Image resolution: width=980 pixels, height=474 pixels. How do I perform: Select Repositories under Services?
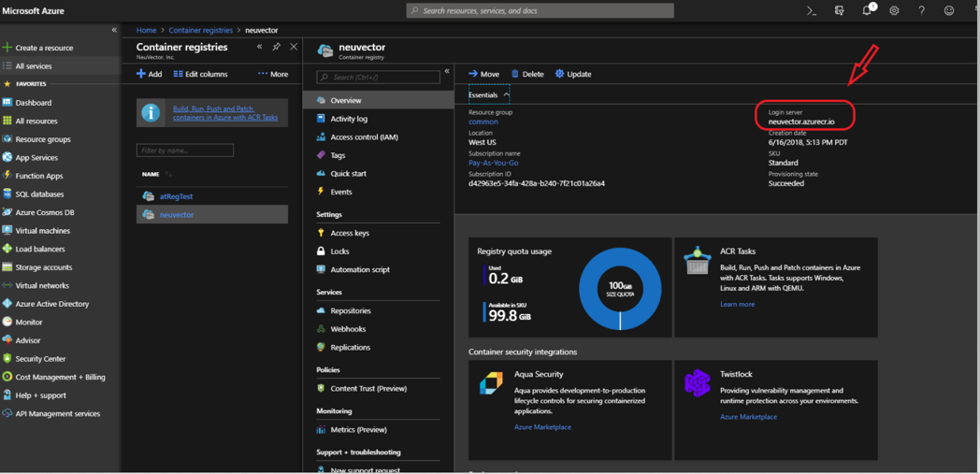[x=350, y=310]
